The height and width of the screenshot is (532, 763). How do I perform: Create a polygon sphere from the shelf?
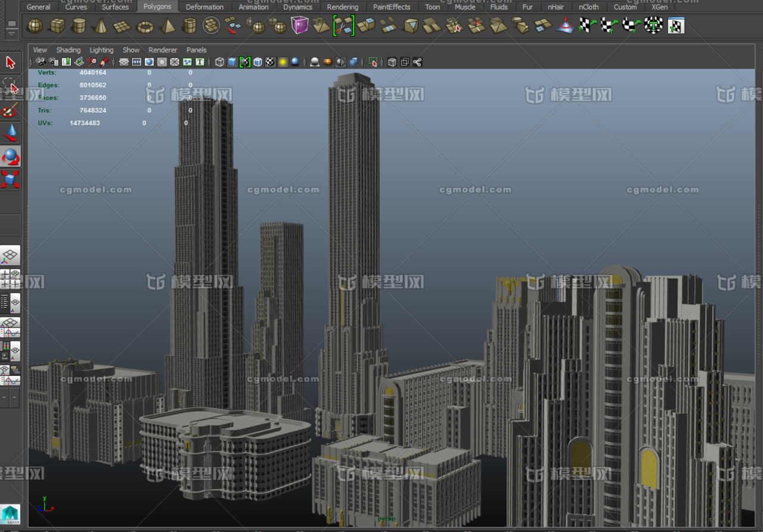coord(35,26)
